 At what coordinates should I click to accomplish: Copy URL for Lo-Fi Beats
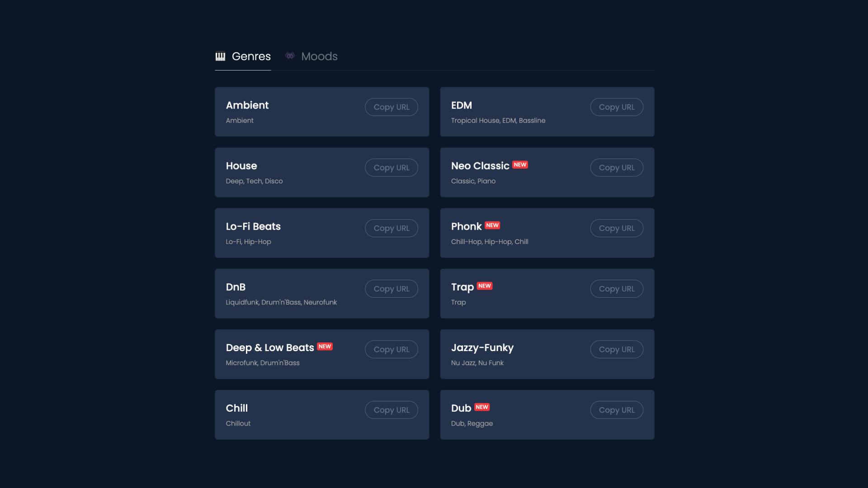click(x=391, y=228)
